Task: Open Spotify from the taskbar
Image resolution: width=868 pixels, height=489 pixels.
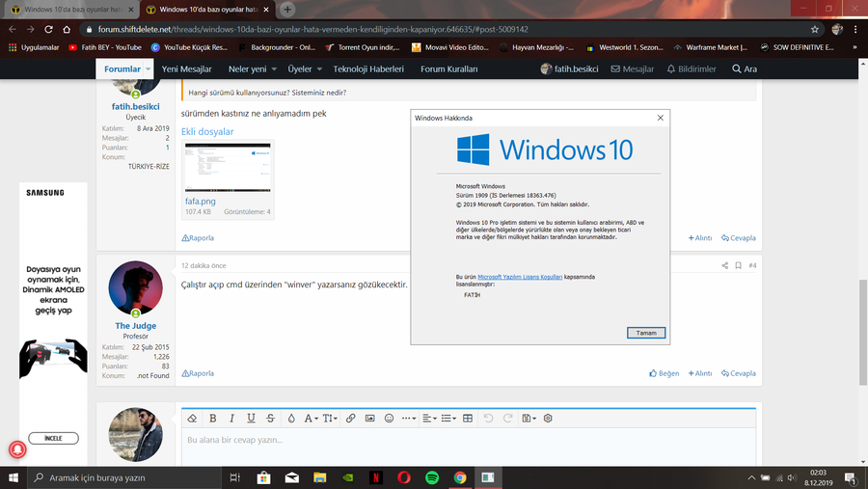Action: pyautogui.click(x=432, y=477)
